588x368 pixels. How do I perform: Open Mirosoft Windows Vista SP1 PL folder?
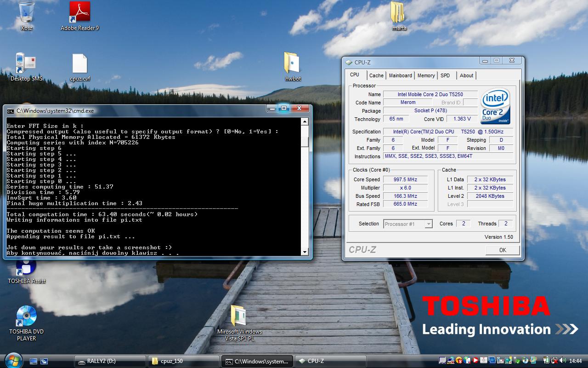(239, 323)
